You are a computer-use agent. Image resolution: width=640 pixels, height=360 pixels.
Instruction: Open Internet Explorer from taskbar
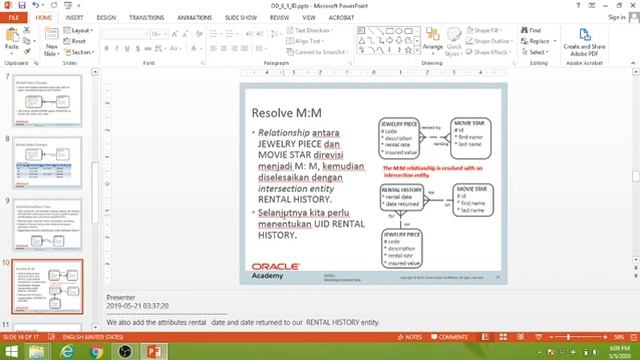click(67, 351)
